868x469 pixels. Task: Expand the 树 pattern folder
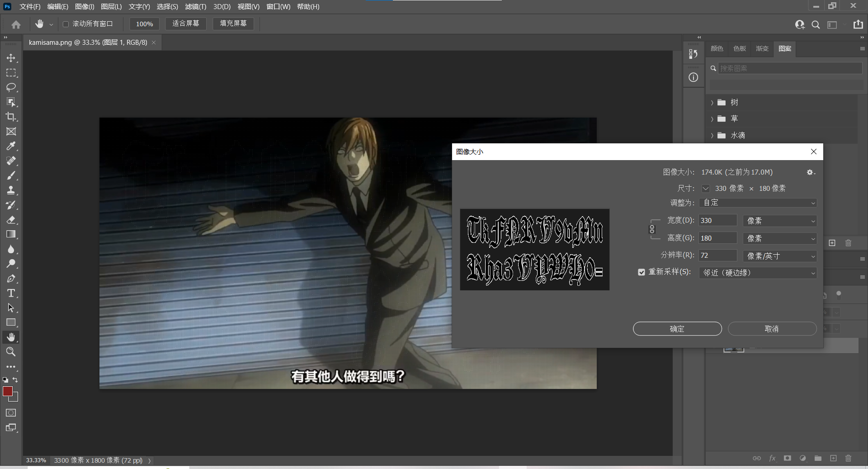coord(712,103)
